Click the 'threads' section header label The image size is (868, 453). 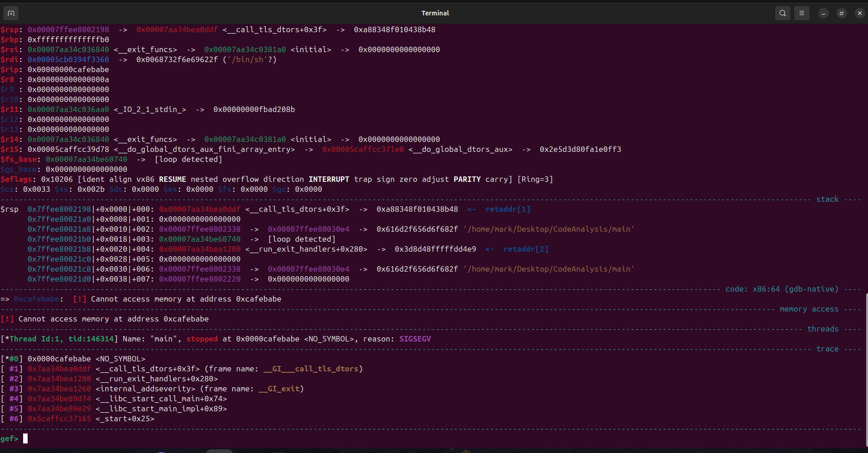tap(823, 329)
